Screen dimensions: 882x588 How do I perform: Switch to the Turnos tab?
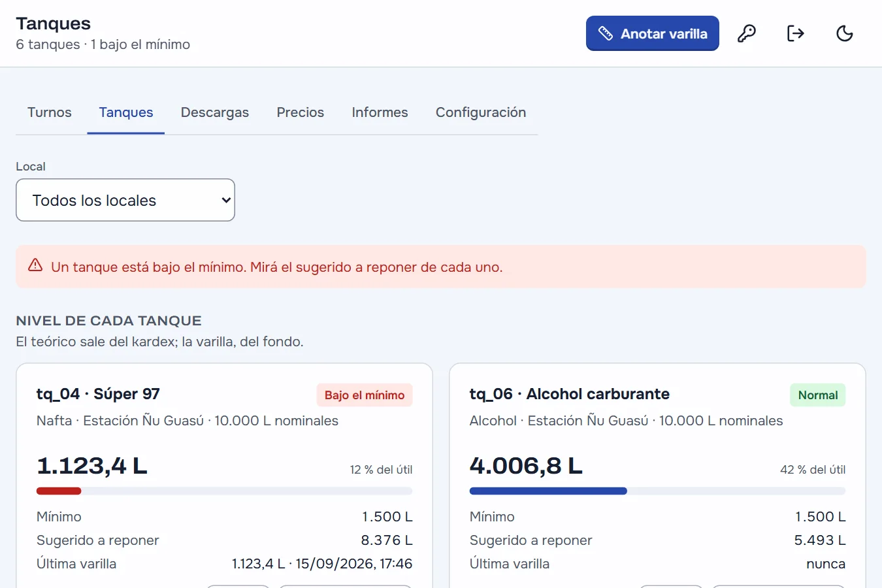[x=50, y=112]
